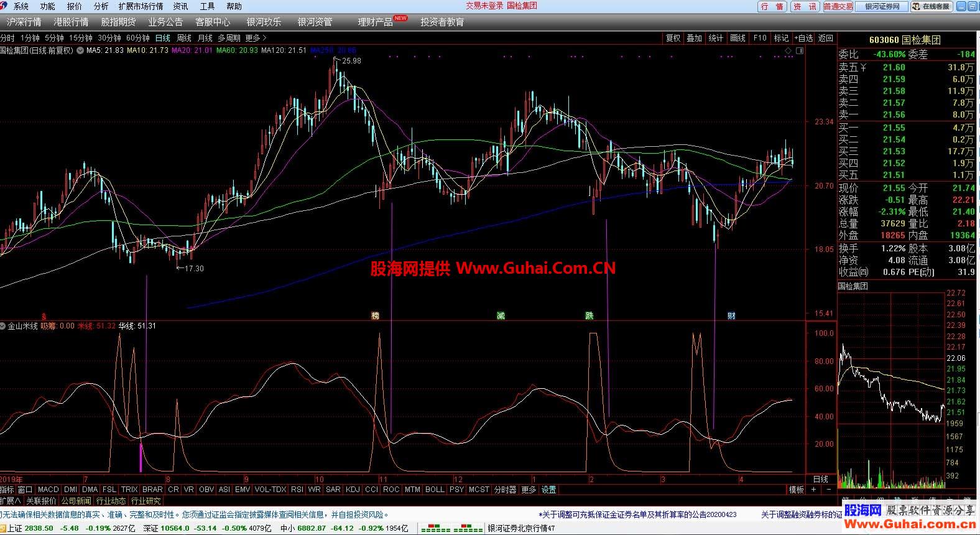Select the RSI indicator

point(297,490)
